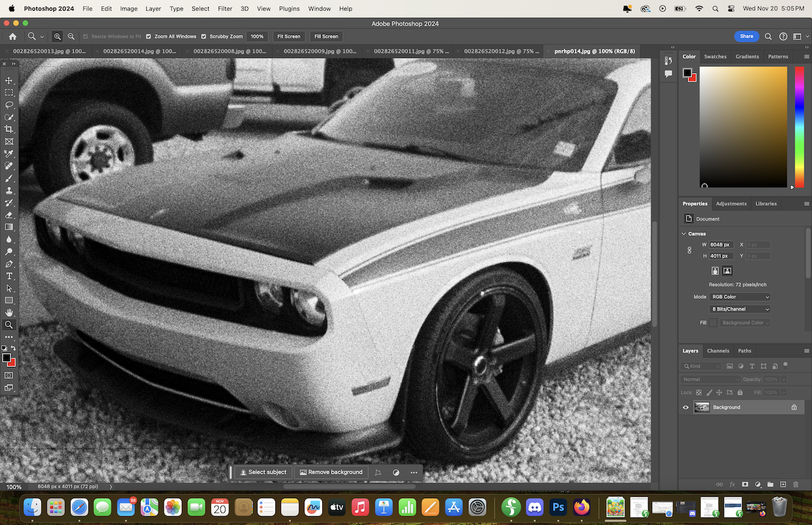Open the Filter menu

(225, 9)
